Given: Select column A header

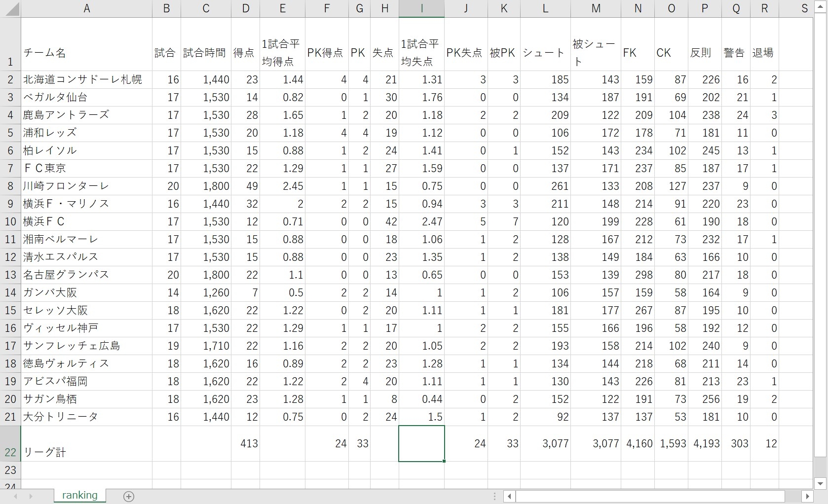Looking at the screenshot, I should (x=86, y=9).
